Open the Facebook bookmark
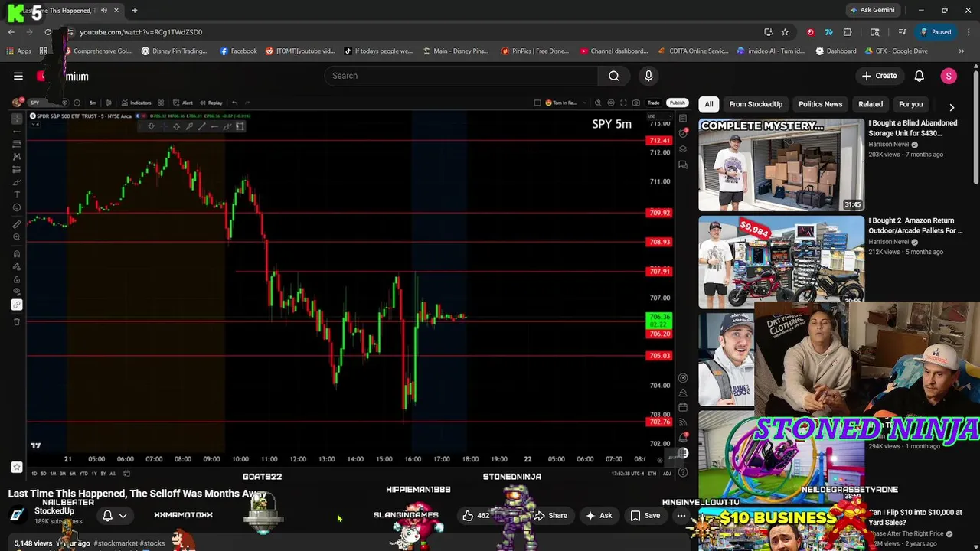The height and width of the screenshot is (551, 980). [239, 51]
